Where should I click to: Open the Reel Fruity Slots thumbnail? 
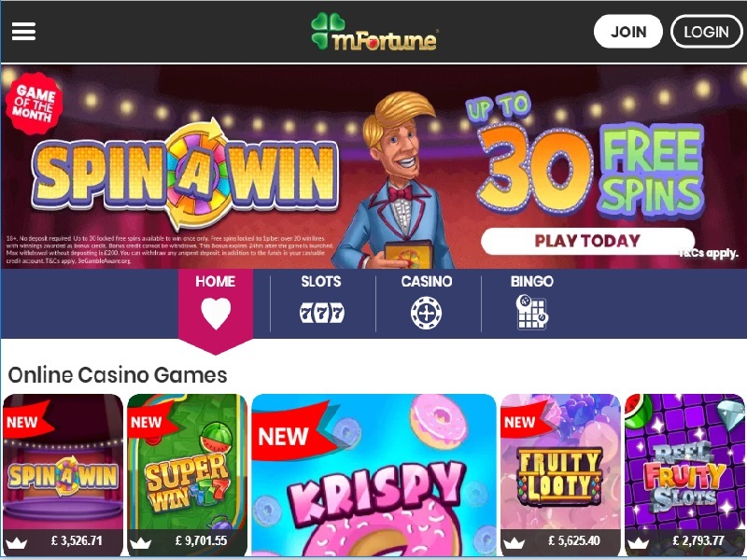(x=684, y=475)
